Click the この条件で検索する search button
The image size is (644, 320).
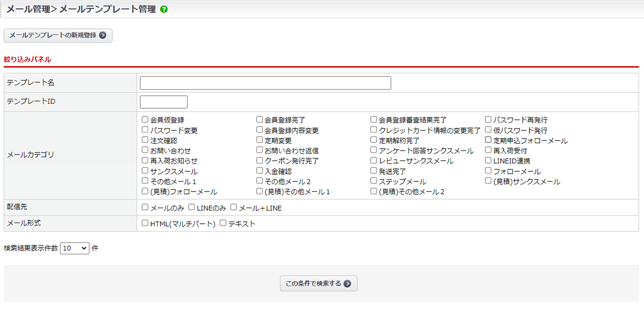318,283
